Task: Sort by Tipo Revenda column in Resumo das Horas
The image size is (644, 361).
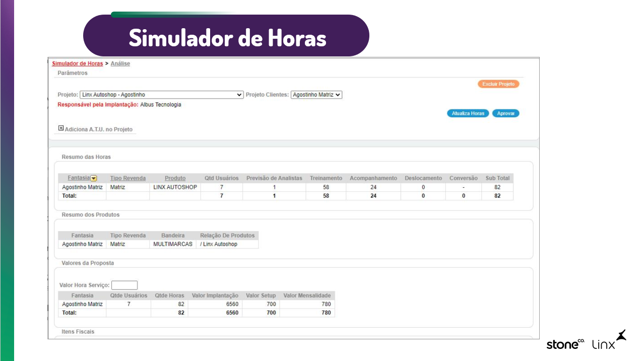Action: (128, 178)
